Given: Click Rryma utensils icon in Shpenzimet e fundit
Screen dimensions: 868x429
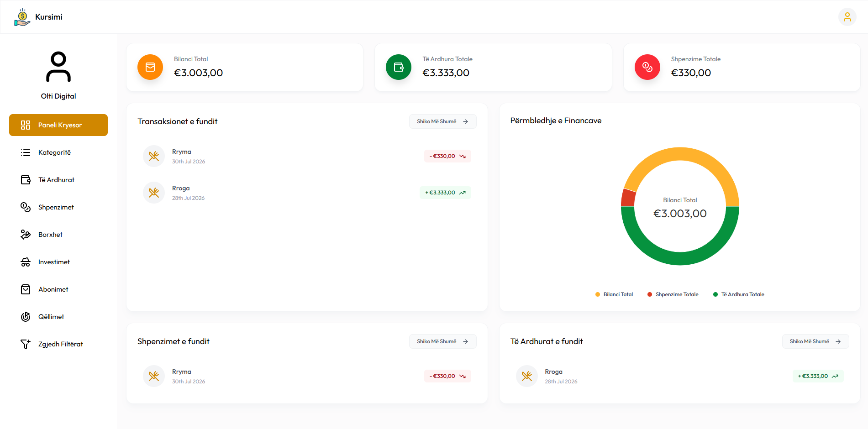Looking at the screenshot, I should click(x=154, y=376).
